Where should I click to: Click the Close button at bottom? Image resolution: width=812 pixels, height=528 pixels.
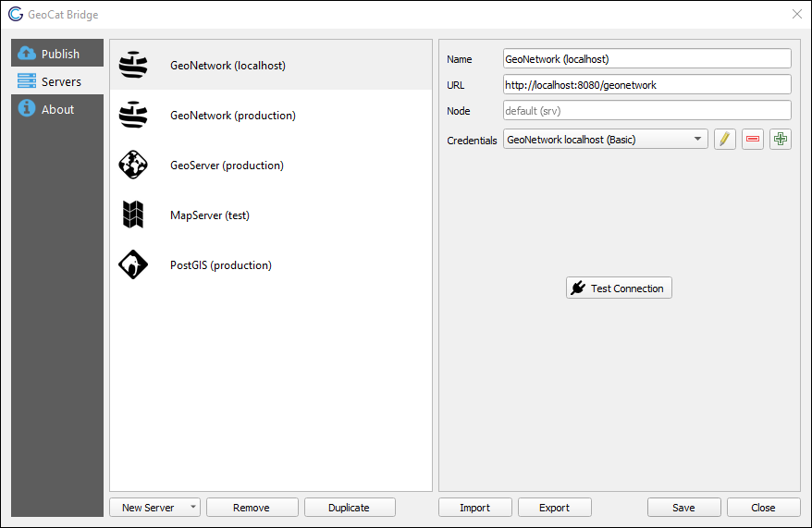(x=763, y=508)
